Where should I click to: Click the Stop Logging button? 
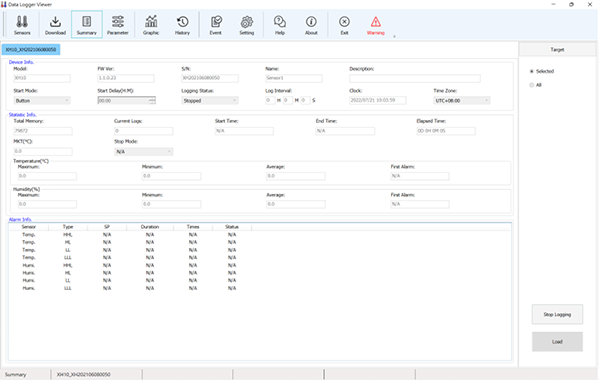pos(557,314)
